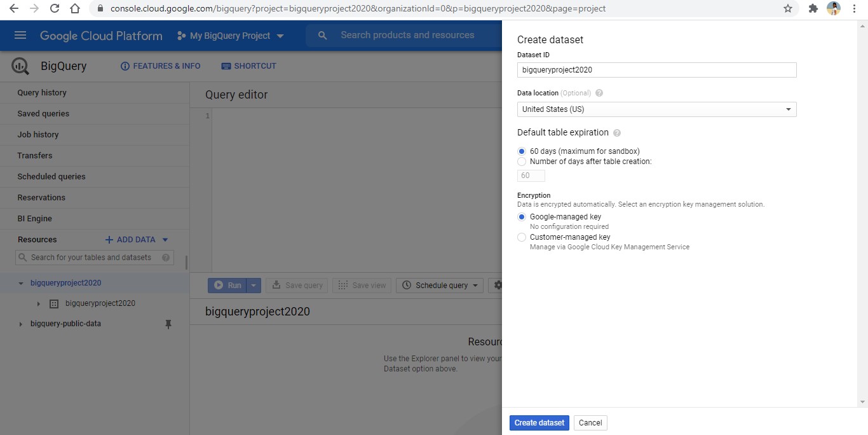
Task: Click the search tables and datasets field
Action: [x=95, y=258]
